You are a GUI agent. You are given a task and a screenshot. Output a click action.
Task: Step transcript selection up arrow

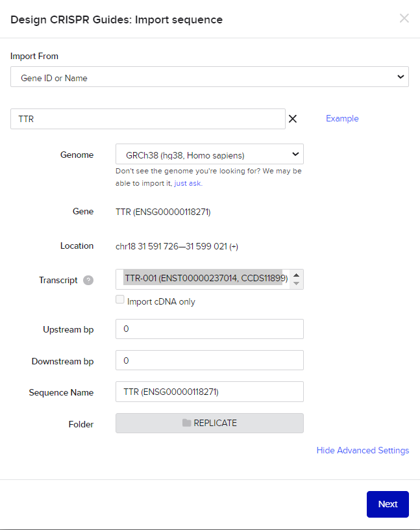click(296, 275)
